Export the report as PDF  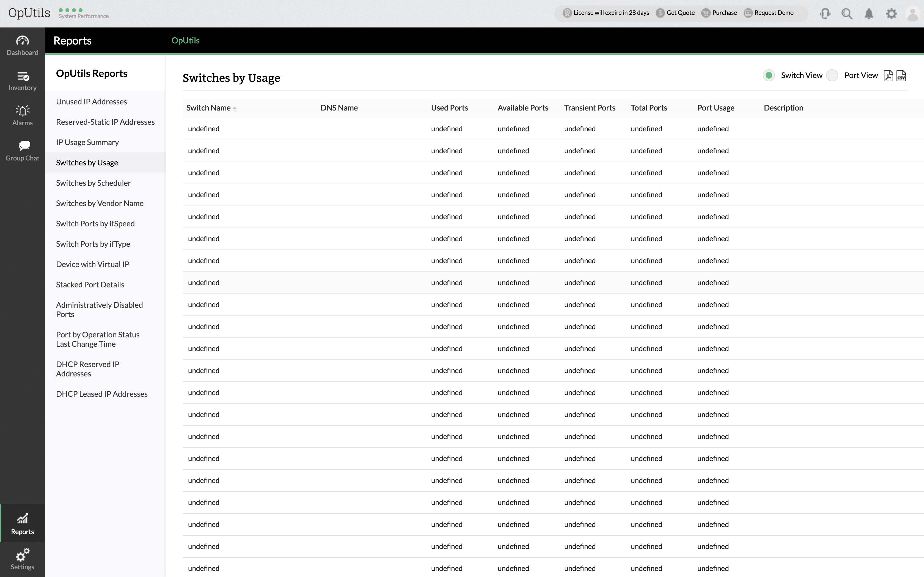coord(888,76)
